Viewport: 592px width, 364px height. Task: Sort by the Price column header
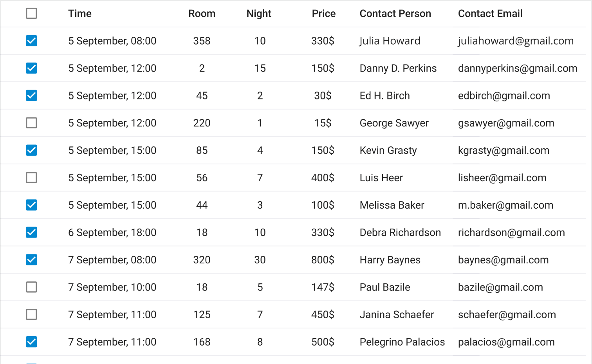tap(323, 14)
